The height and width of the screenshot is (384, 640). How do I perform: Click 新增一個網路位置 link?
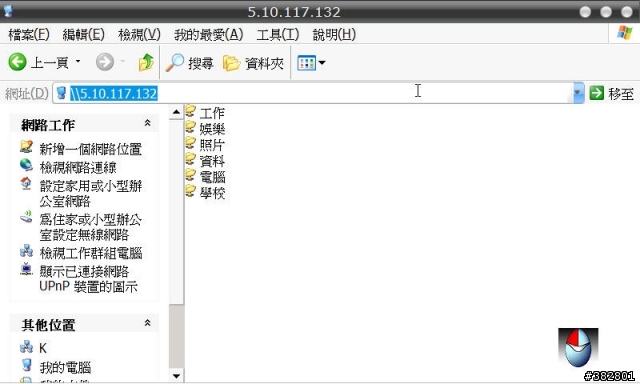point(81,149)
